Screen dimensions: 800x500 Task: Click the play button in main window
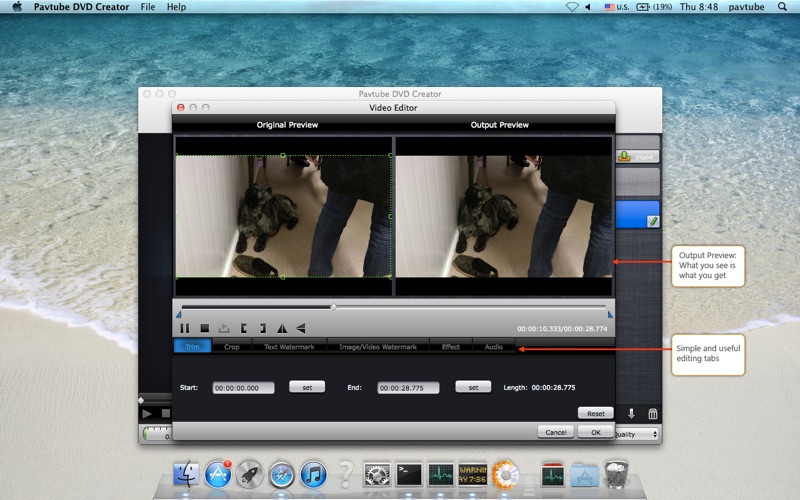coord(147,414)
